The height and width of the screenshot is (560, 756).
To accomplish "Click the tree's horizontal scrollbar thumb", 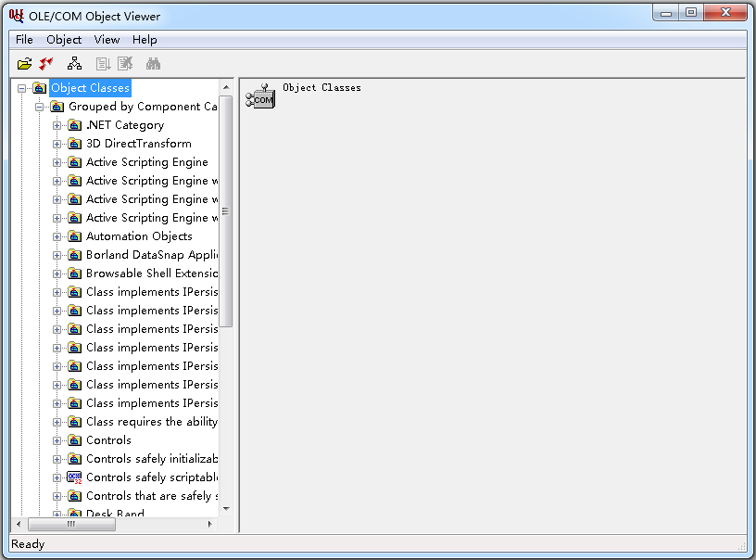I will (71, 525).
